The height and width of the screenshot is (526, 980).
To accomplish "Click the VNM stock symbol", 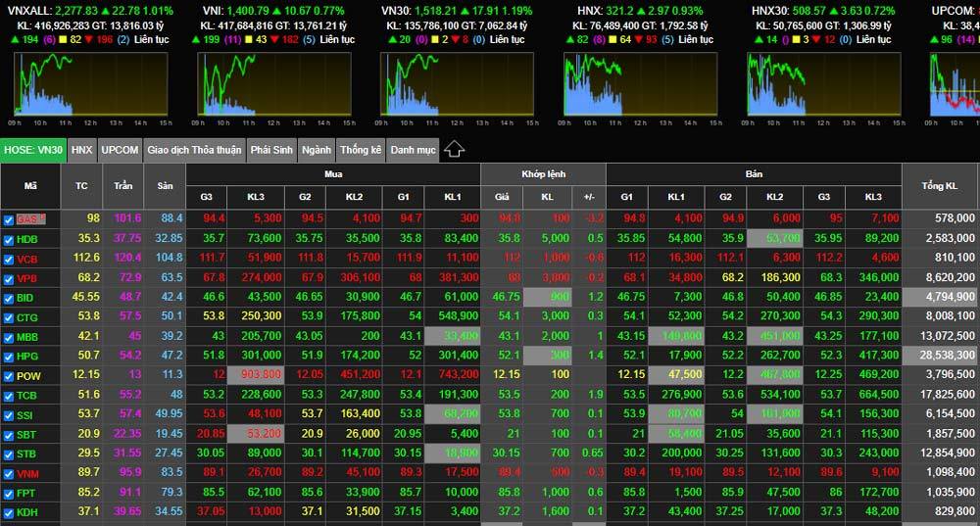I will tap(27, 473).
